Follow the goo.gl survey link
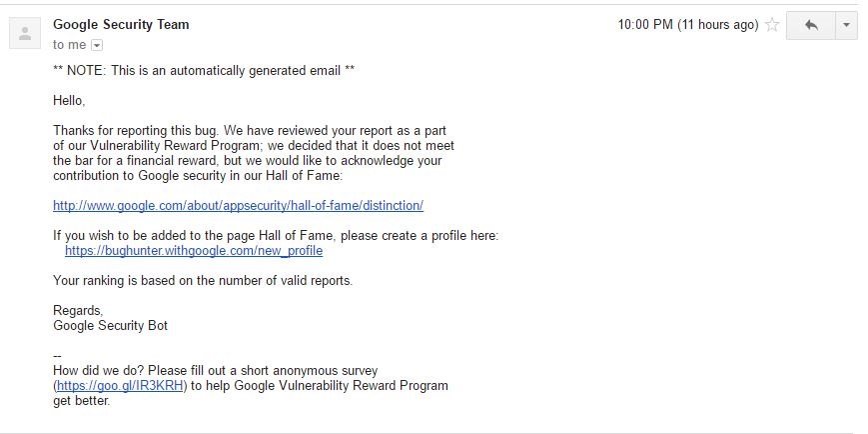 pyautogui.click(x=120, y=385)
